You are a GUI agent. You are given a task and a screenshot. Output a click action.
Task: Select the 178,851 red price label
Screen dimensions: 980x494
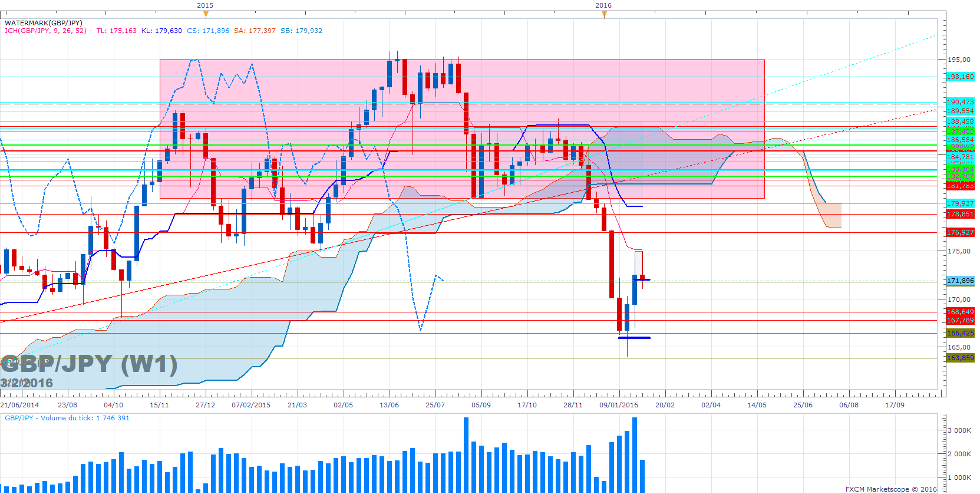[x=961, y=214]
